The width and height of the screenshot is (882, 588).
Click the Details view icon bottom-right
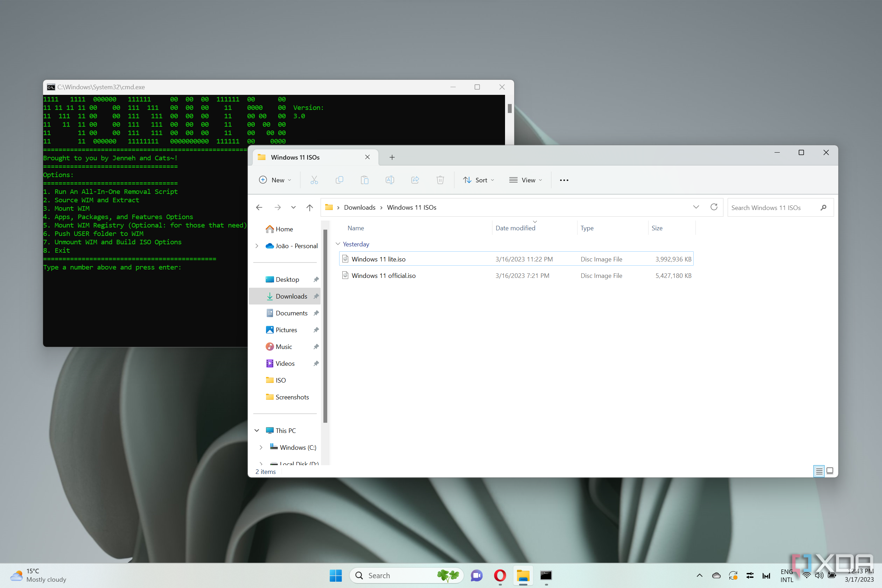click(x=819, y=471)
